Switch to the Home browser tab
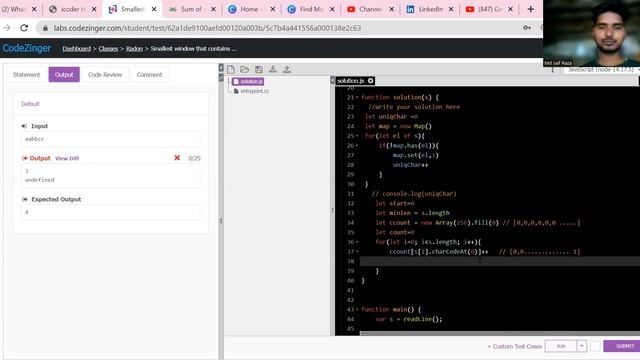 (x=251, y=9)
